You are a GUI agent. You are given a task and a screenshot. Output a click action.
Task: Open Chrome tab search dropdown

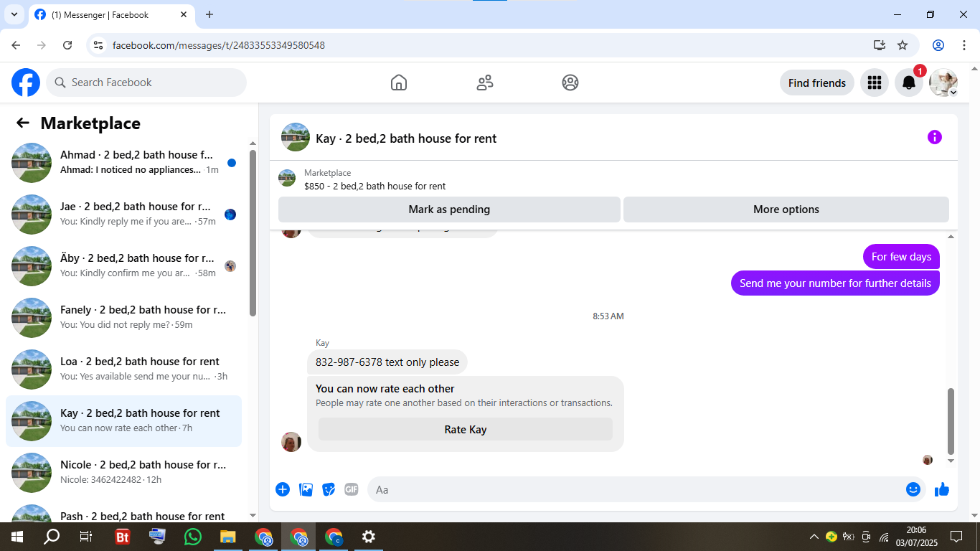[x=14, y=14]
